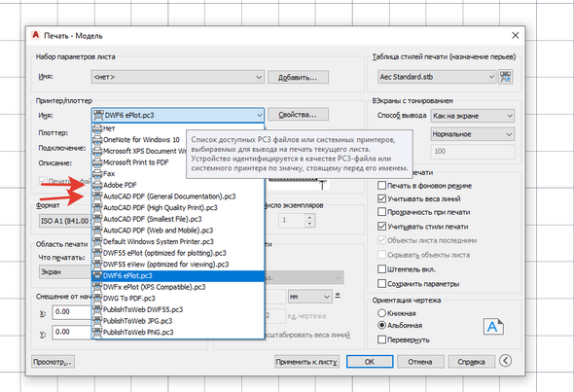
Task: Enable Перевернуть orientation checkbox
Action: coord(381,339)
